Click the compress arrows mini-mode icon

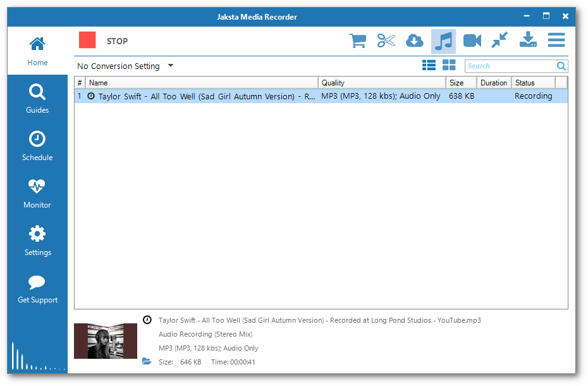pos(500,40)
